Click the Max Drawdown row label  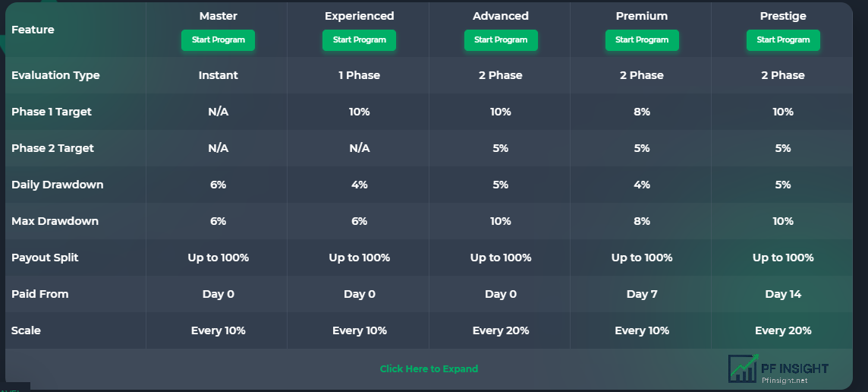point(55,220)
